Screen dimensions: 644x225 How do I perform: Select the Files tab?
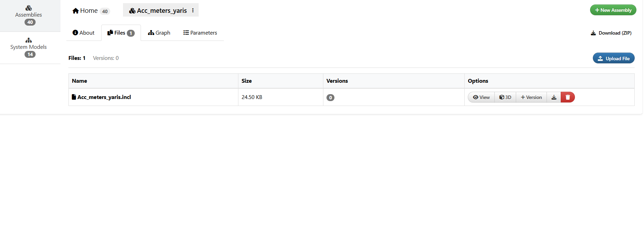click(121, 33)
